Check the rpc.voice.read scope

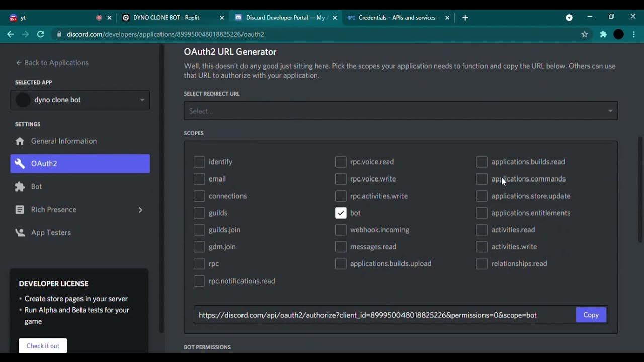click(x=341, y=162)
